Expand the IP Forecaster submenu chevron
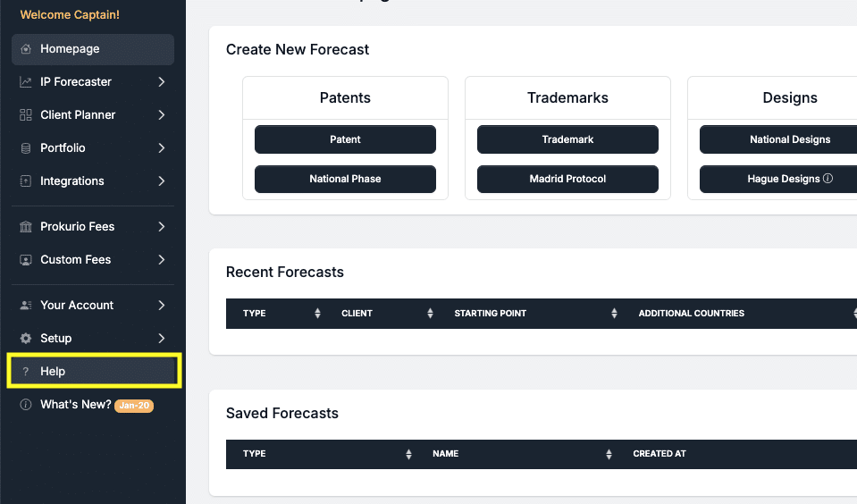 pos(162,82)
